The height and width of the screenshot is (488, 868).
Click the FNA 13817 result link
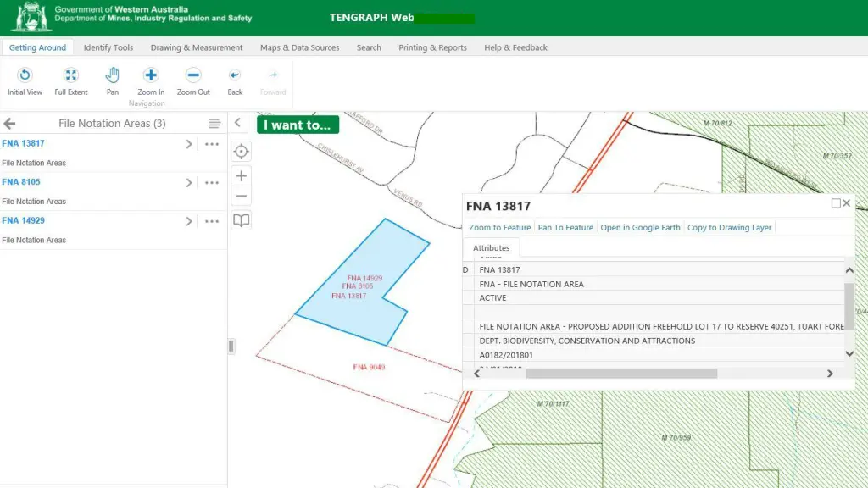pyautogui.click(x=23, y=143)
